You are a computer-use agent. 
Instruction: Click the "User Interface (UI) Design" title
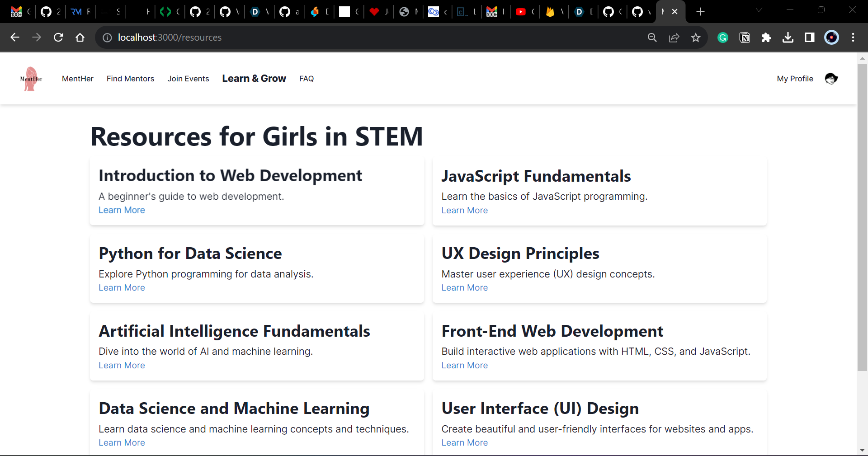pos(540,409)
